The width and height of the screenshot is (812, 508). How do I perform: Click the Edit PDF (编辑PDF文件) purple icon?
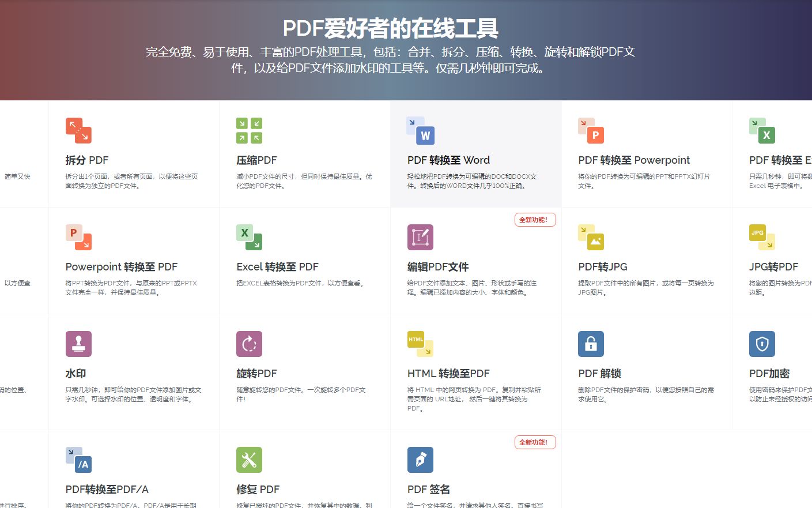[420, 237]
